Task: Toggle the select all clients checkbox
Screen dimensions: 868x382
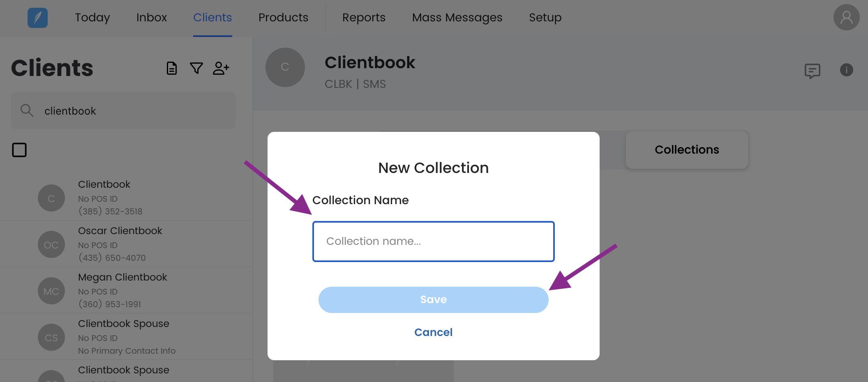Action: (x=19, y=150)
